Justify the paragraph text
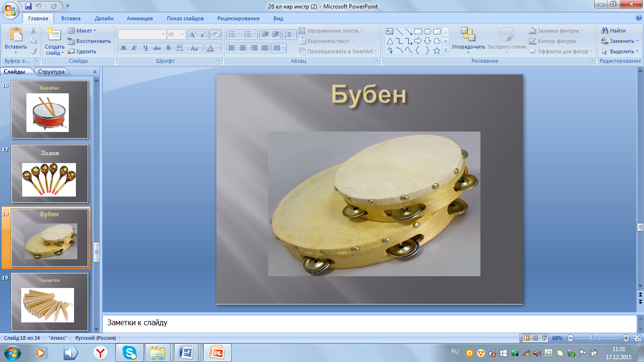The width and height of the screenshot is (644, 362). click(x=265, y=48)
